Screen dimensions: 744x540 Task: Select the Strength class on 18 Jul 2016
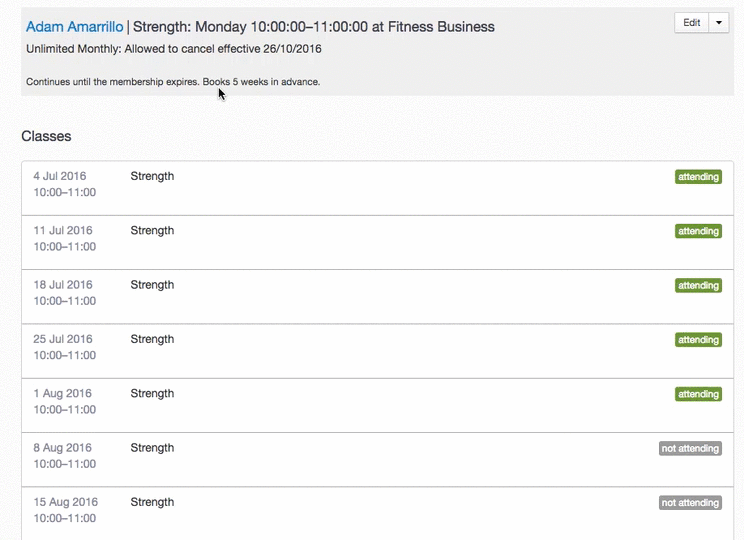[152, 285]
